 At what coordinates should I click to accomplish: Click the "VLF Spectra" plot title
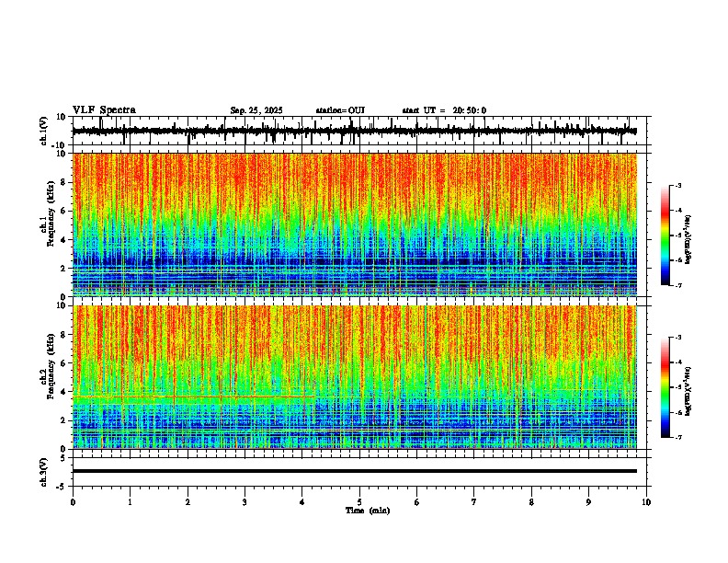point(104,110)
